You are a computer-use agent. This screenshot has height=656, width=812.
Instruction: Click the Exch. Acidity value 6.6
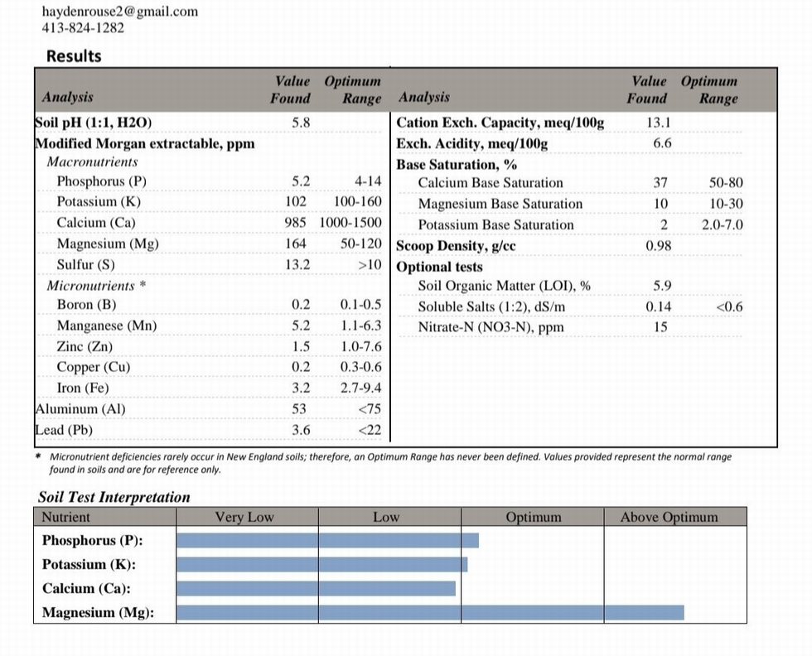[x=662, y=142]
